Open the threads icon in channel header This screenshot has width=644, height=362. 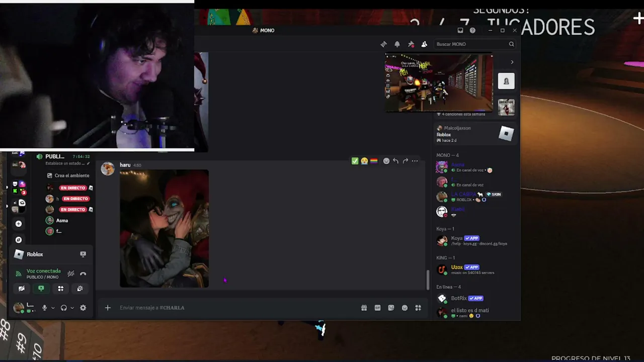point(384,44)
